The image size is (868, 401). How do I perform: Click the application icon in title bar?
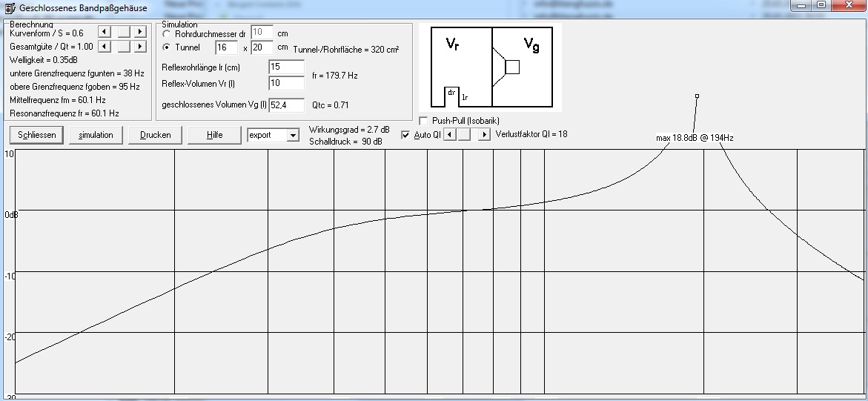tap(8, 8)
